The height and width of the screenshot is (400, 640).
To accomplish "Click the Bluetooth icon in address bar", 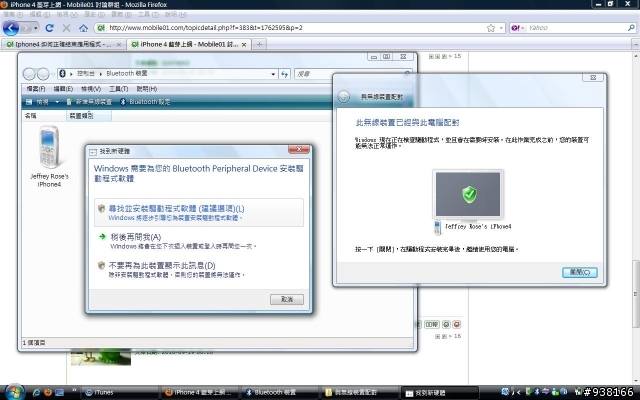I will pyautogui.click(x=62, y=73).
